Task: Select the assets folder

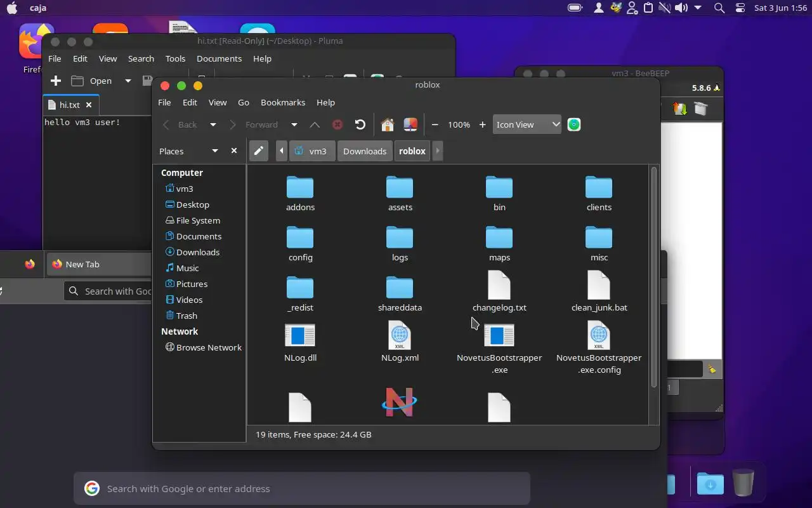Action: (x=400, y=194)
